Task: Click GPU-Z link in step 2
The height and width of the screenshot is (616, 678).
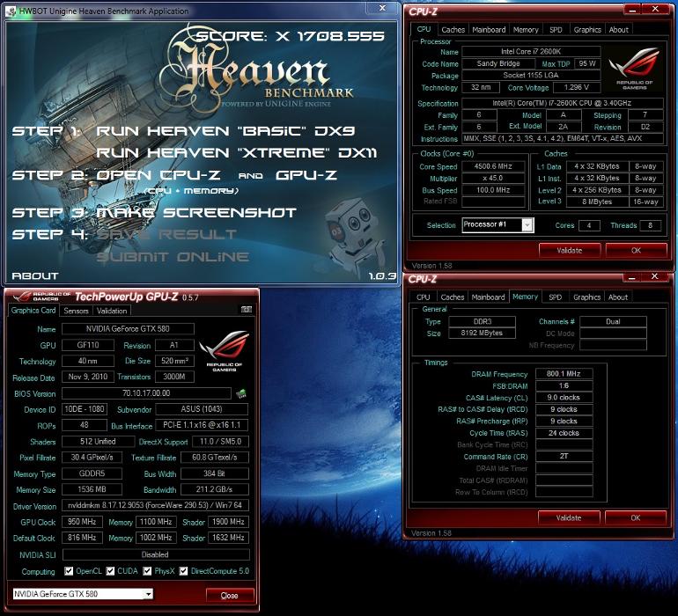Action: coord(306,175)
